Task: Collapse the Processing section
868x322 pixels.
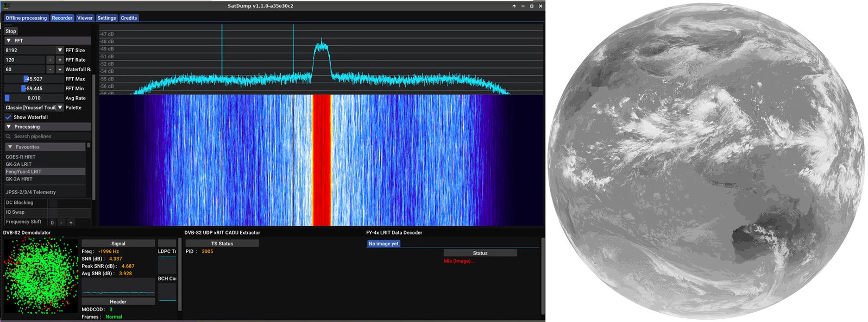Action: [x=9, y=127]
